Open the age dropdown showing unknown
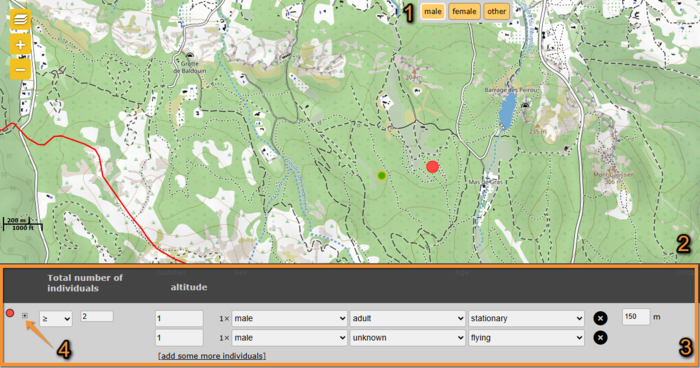This screenshot has width=700, height=368. (408, 338)
